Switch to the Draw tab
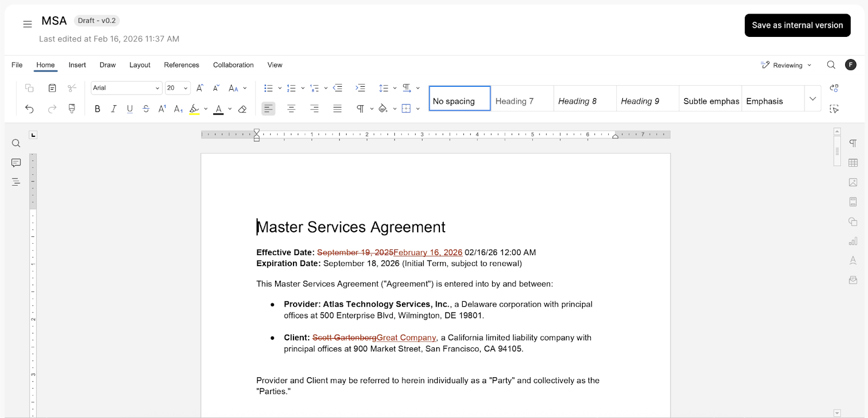Viewport: 868px width, 418px height. pyautogui.click(x=107, y=65)
